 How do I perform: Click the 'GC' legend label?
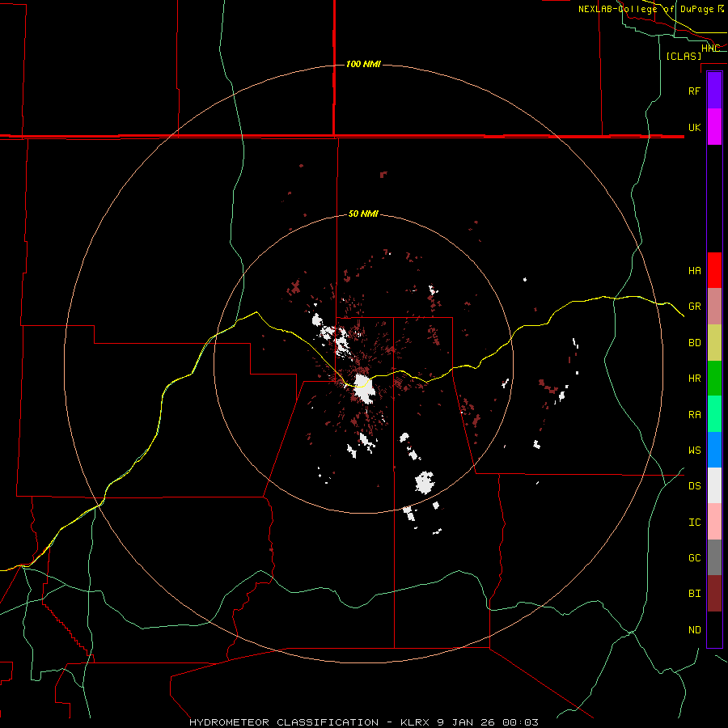point(695,558)
